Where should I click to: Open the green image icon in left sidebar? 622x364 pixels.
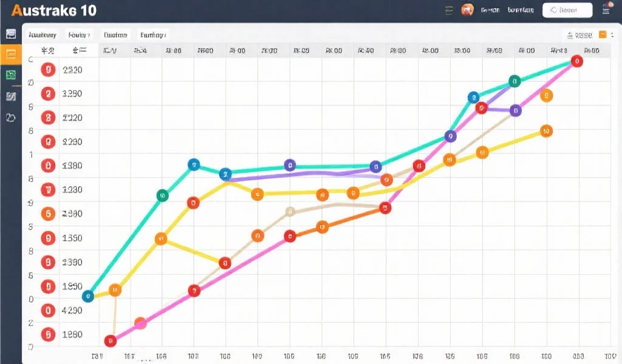pyautogui.click(x=10, y=75)
